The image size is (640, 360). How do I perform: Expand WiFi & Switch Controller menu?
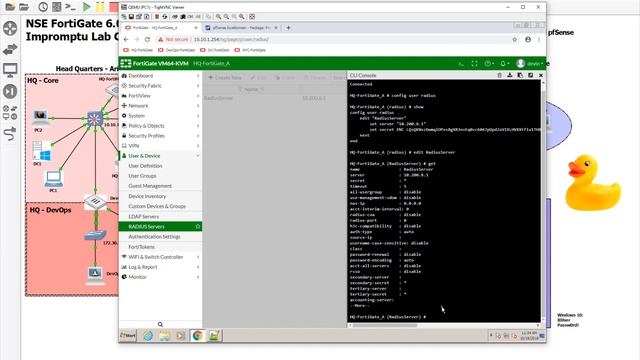[160, 257]
